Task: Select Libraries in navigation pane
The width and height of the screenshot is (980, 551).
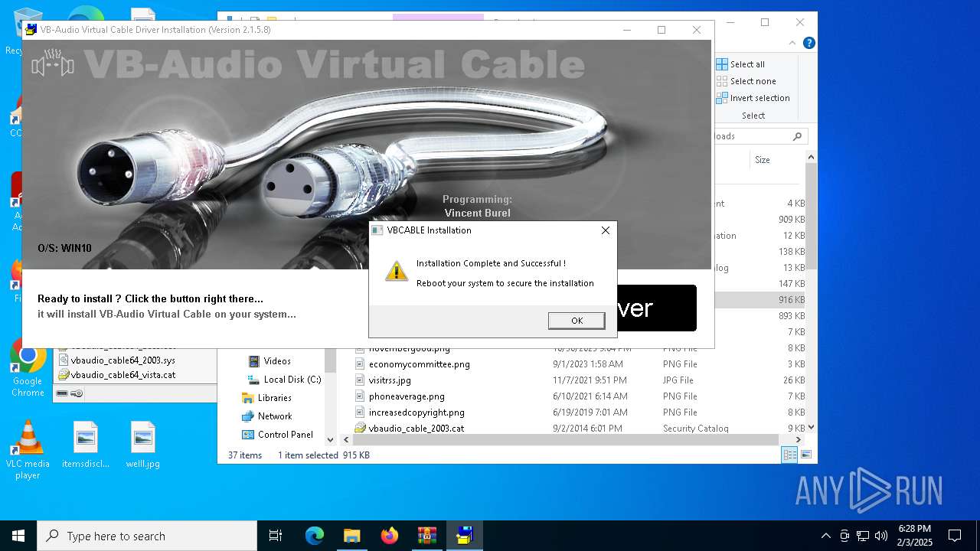Action: tap(266, 398)
